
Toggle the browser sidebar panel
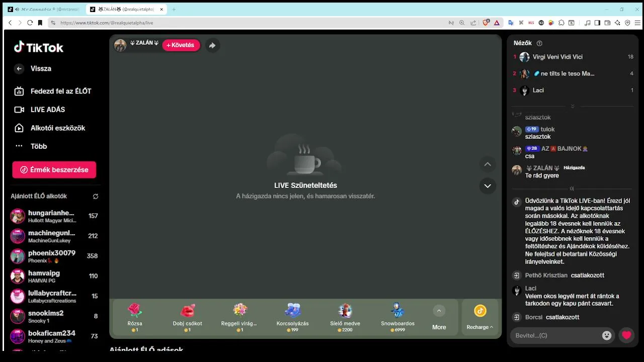(x=597, y=23)
